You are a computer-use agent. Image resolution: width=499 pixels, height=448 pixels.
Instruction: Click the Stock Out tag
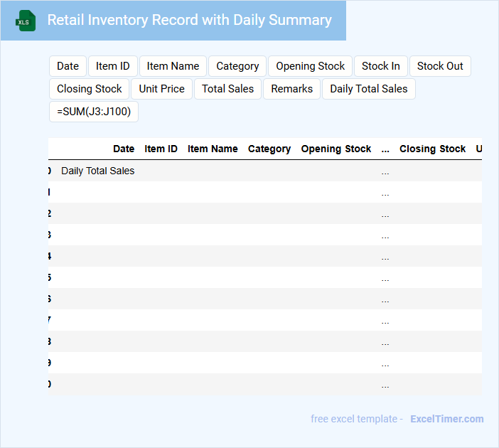pos(439,66)
